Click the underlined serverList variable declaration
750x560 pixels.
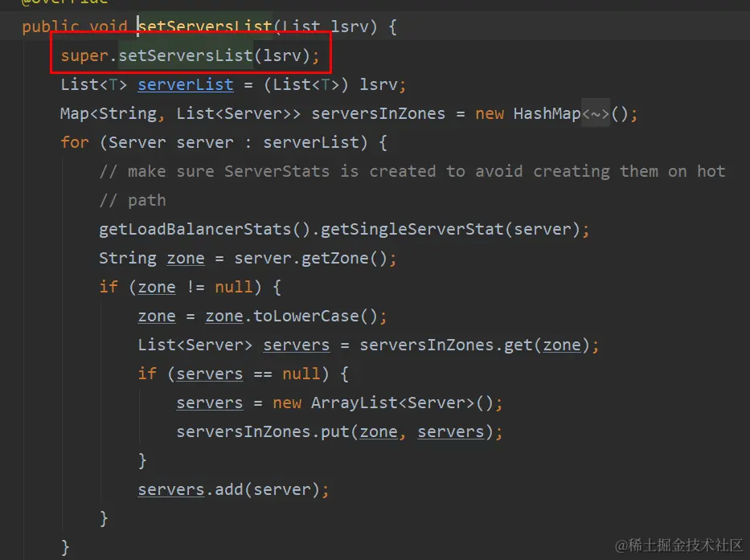[x=186, y=84]
